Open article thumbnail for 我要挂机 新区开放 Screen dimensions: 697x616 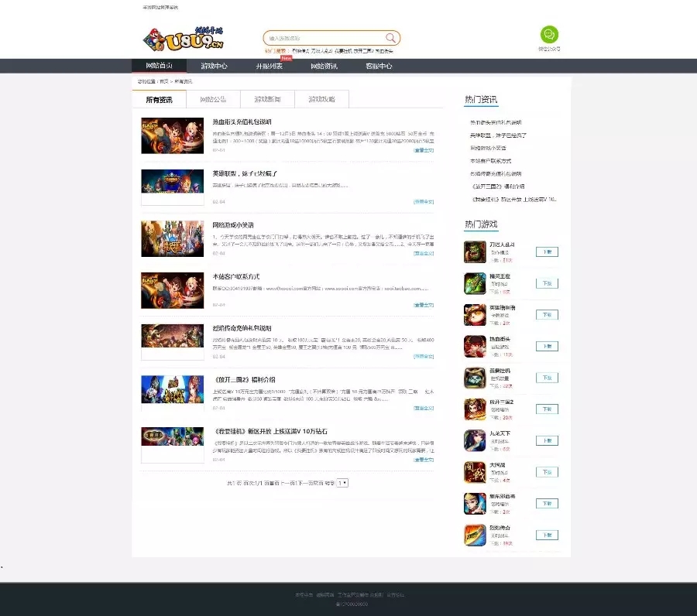click(173, 445)
